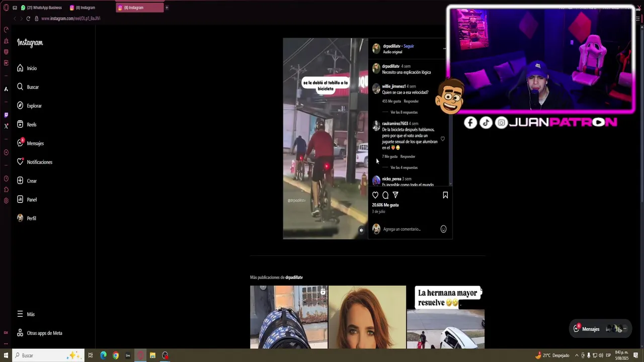The height and width of the screenshot is (362, 644).
Task: Click Más publicaciones de drpadillatv username
Action: click(x=294, y=278)
